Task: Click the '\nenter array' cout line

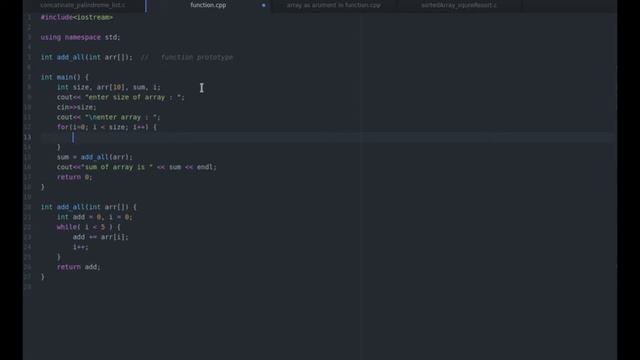Action: 109,117
